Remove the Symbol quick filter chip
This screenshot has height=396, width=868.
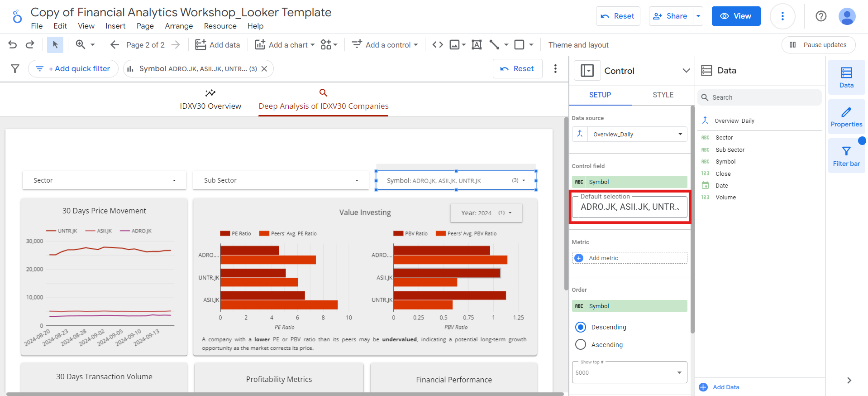click(x=264, y=69)
